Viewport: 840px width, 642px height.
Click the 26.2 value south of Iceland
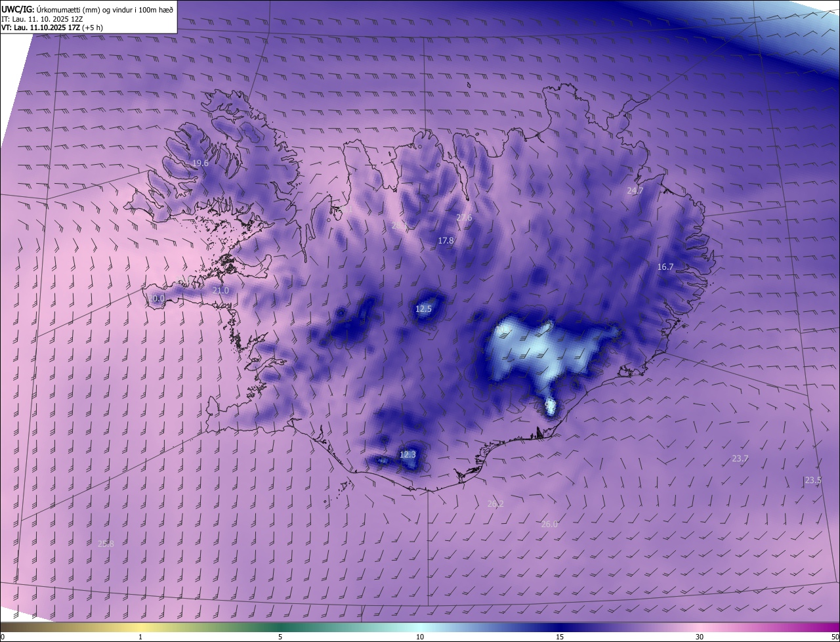pyautogui.click(x=495, y=504)
